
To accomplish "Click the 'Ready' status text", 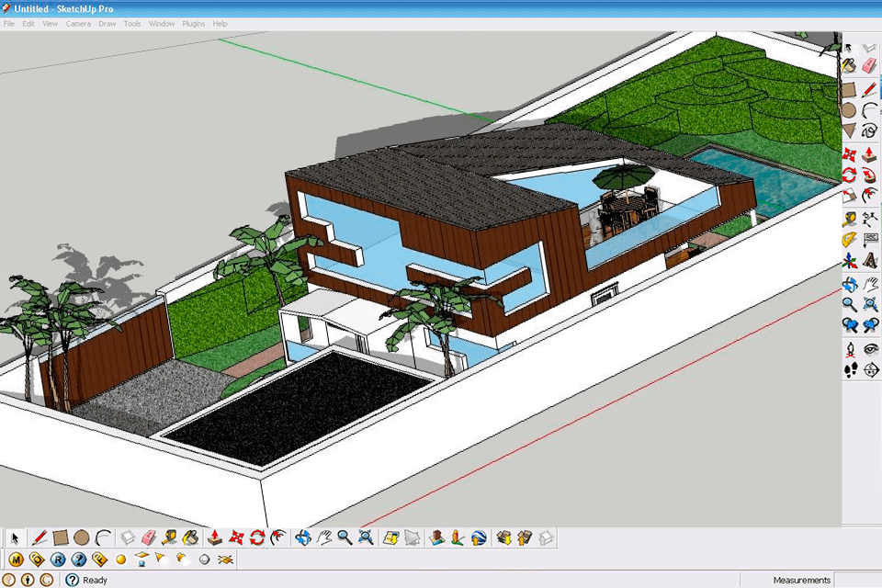I will 95,580.
